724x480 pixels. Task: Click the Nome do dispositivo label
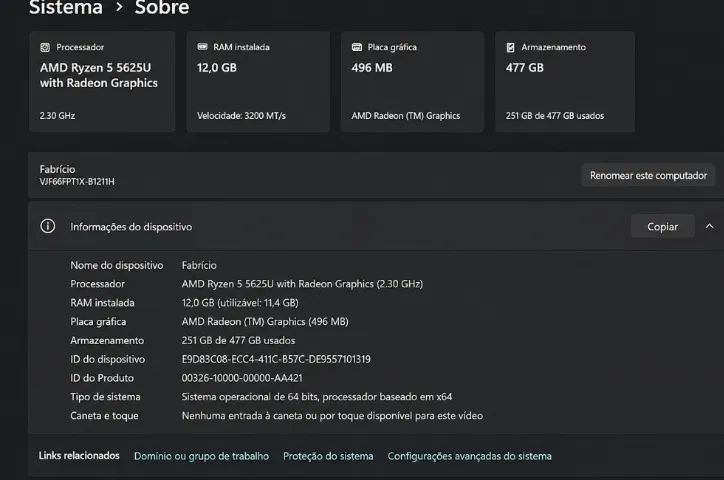tap(117, 265)
